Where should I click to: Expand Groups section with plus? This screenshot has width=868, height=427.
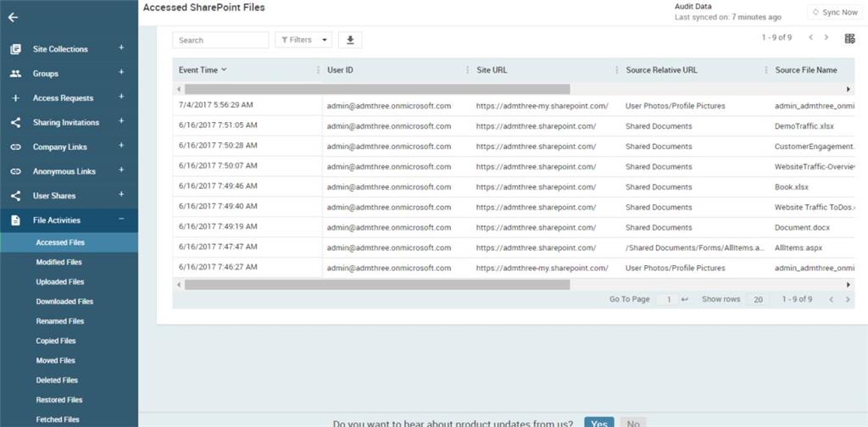coord(121,73)
